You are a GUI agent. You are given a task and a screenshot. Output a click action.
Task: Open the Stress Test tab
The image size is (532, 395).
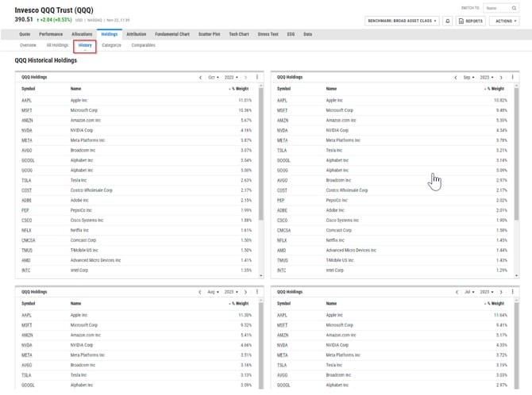click(x=268, y=34)
